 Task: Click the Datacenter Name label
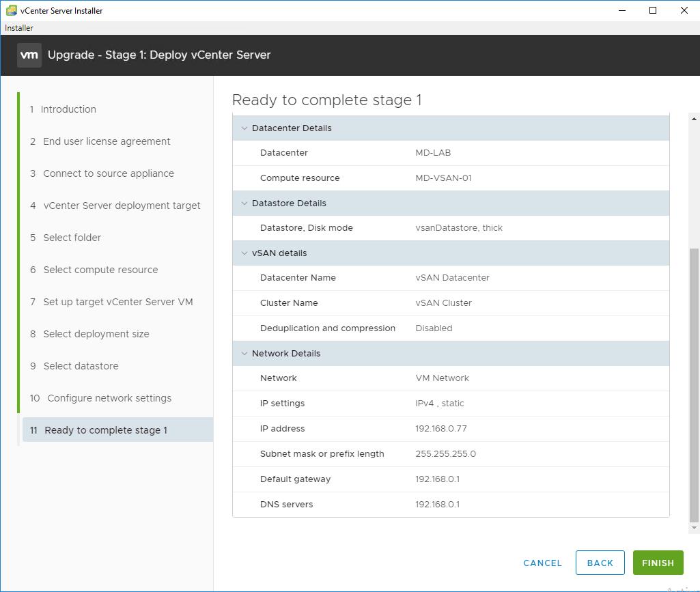[x=298, y=278]
